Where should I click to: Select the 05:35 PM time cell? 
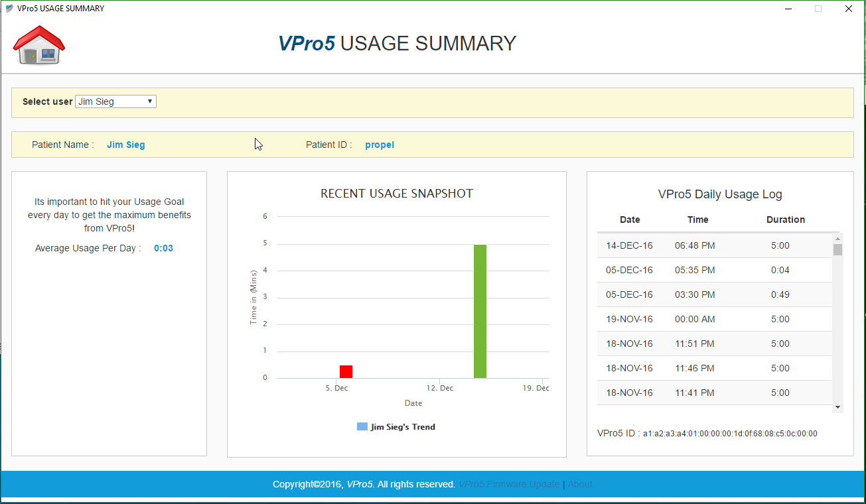695,270
